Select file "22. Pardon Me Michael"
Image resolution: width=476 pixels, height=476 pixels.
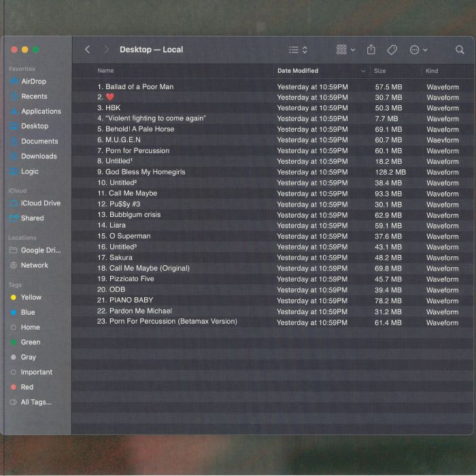point(135,311)
